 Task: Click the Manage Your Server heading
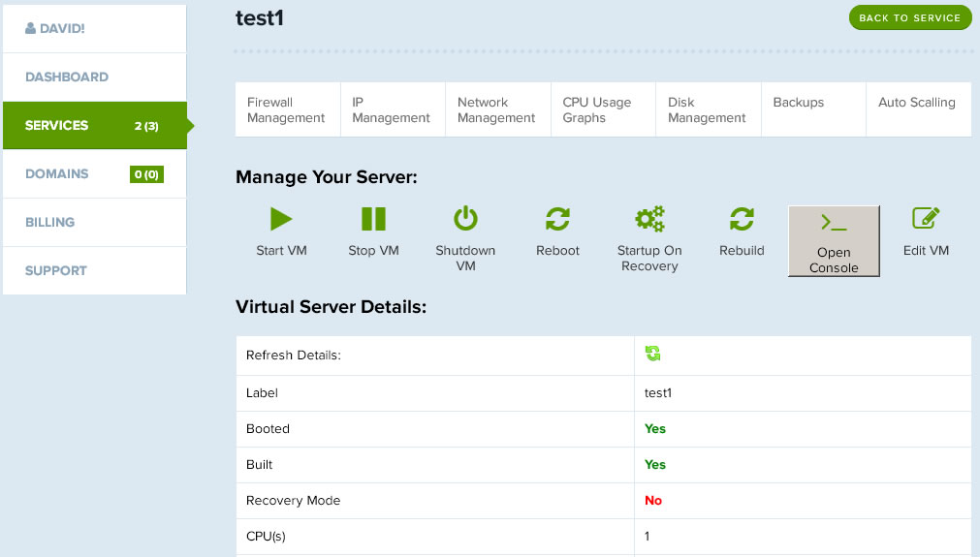(x=327, y=177)
